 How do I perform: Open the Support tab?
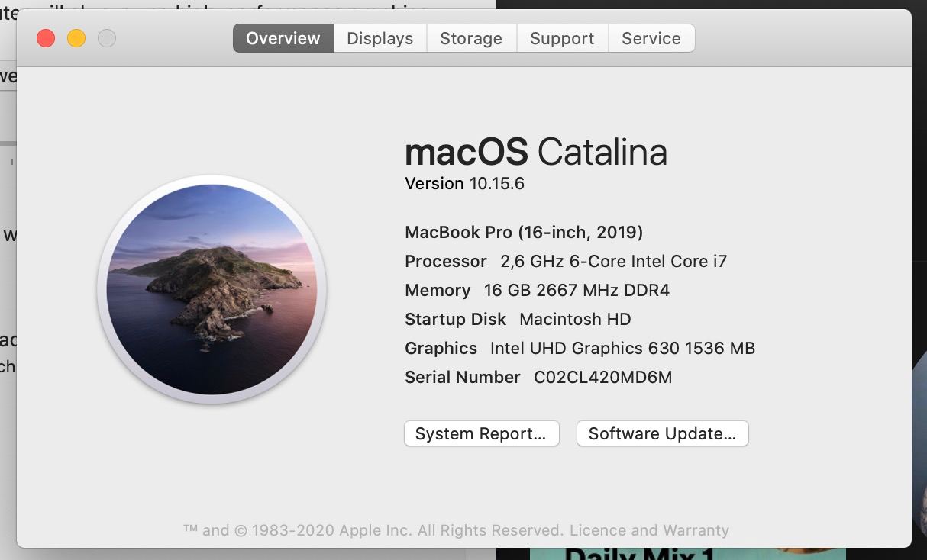pyautogui.click(x=562, y=38)
